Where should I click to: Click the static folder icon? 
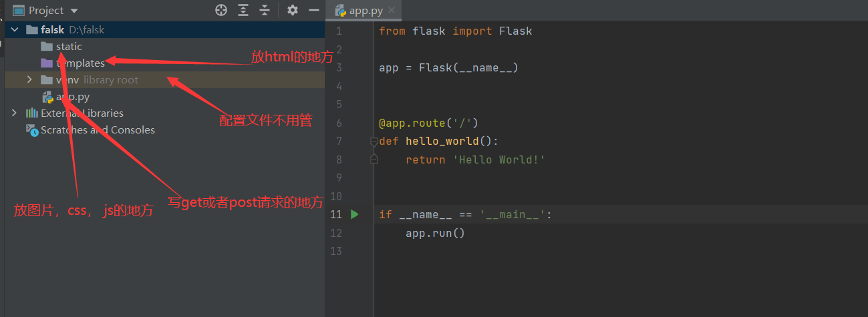pos(47,47)
